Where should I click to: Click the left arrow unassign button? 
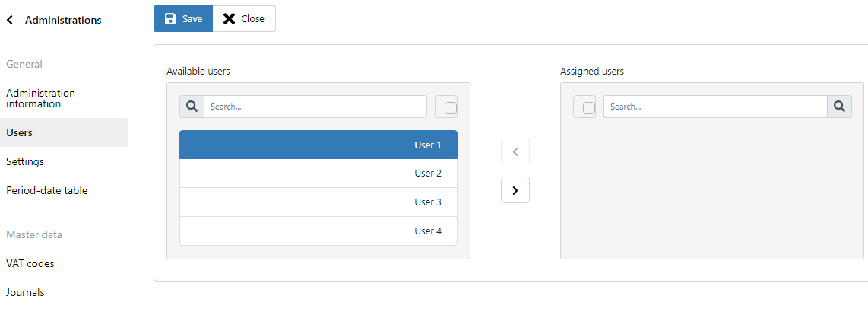coord(515,151)
